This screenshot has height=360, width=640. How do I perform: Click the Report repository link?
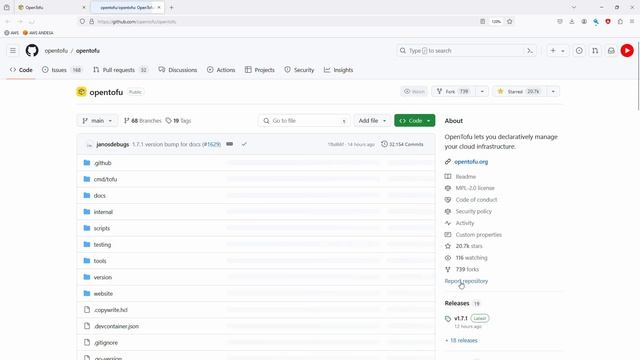pos(466,281)
